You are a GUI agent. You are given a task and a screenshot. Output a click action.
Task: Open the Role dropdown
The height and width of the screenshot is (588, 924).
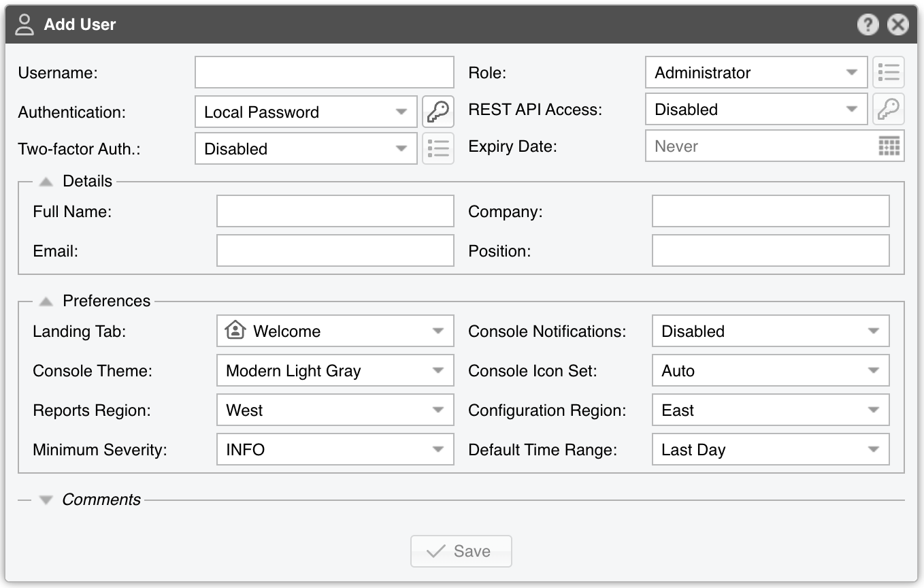[756, 72]
